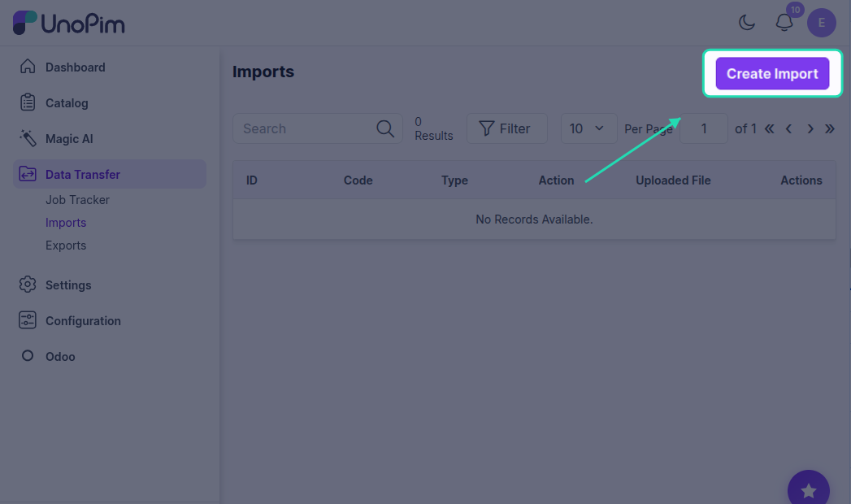The width and height of the screenshot is (851, 504).
Task: Click the Imports page heading
Action: click(x=263, y=72)
